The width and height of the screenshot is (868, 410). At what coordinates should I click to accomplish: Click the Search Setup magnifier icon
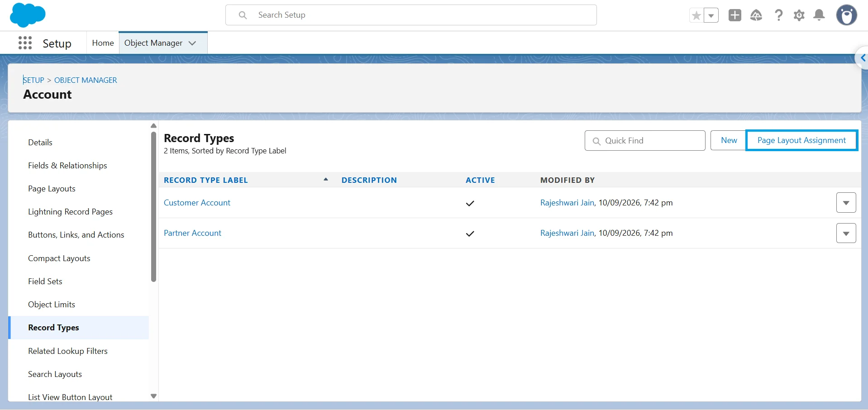(x=243, y=15)
